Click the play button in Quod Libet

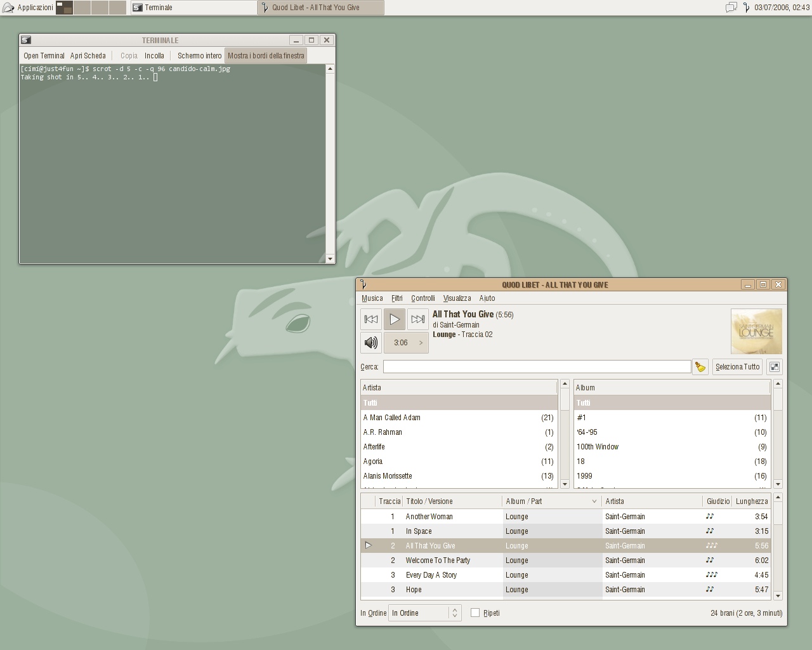(394, 319)
